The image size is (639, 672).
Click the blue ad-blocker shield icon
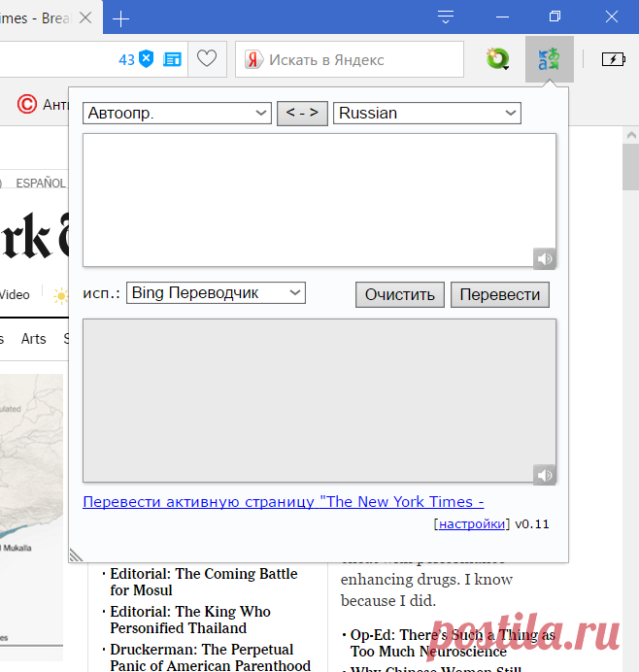coord(147,59)
